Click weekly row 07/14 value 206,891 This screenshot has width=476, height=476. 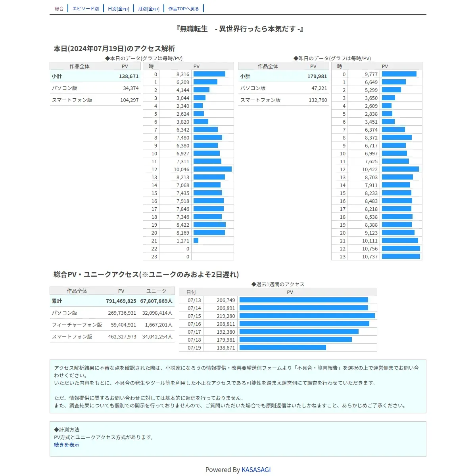click(x=226, y=308)
